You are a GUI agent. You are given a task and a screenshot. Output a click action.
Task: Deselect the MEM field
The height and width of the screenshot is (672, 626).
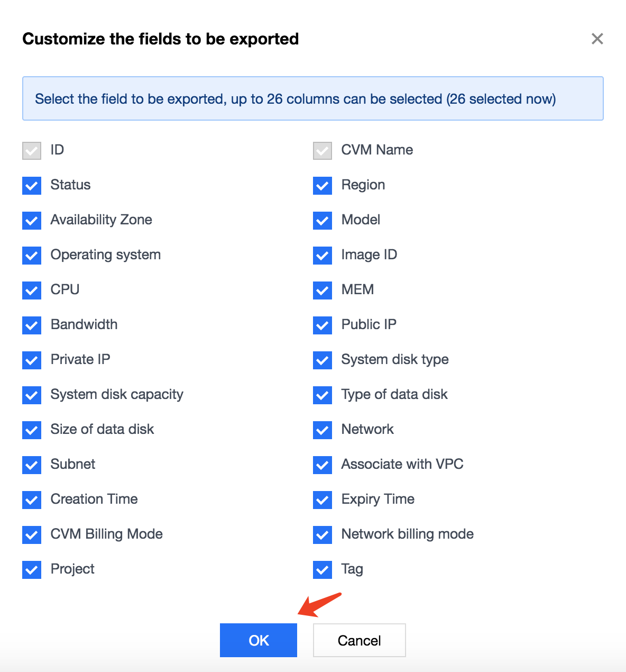pyautogui.click(x=323, y=290)
